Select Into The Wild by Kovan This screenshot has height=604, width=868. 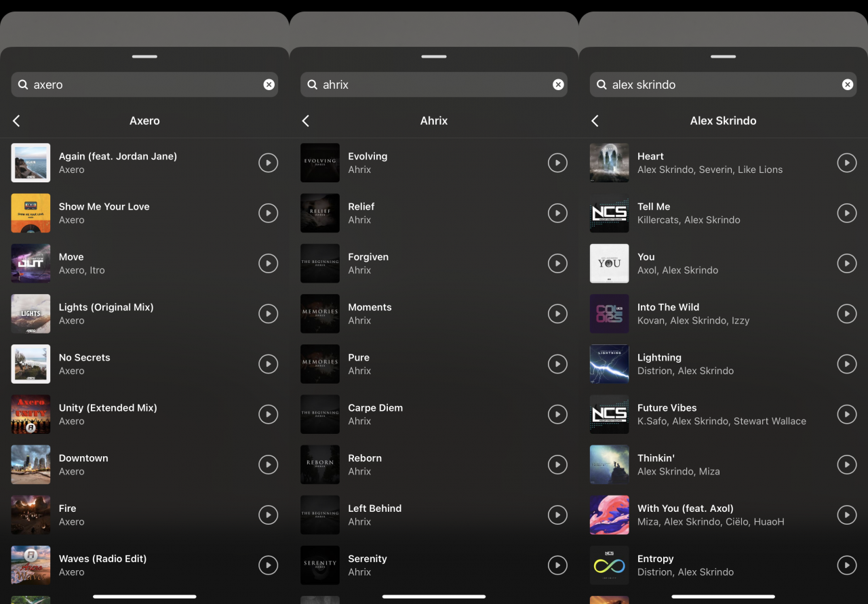(693, 313)
